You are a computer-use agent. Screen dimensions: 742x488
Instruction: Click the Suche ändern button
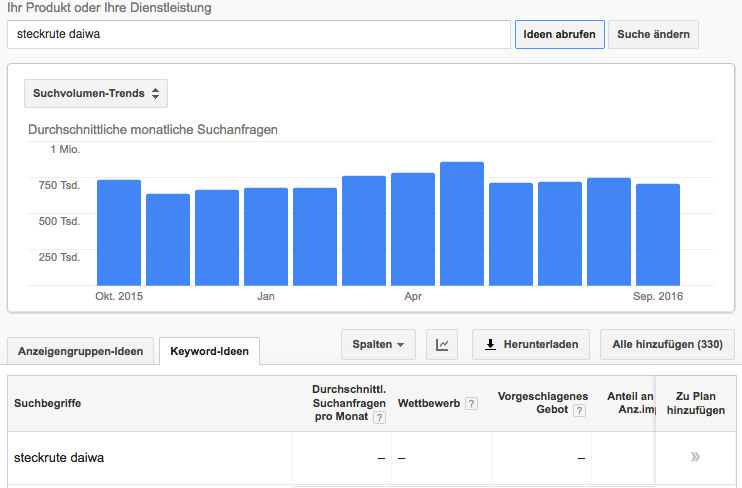(653, 34)
